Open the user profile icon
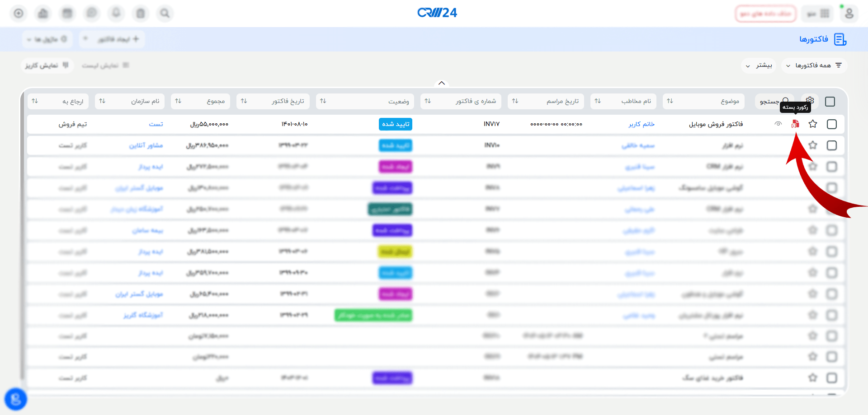Viewport: 868px width, 415px height. tap(849, 14)
